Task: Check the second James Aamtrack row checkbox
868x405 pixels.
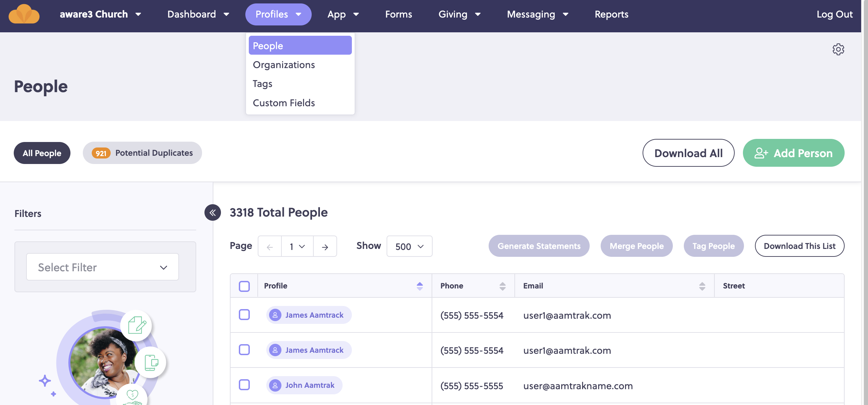Action: [x=244, y=350]
